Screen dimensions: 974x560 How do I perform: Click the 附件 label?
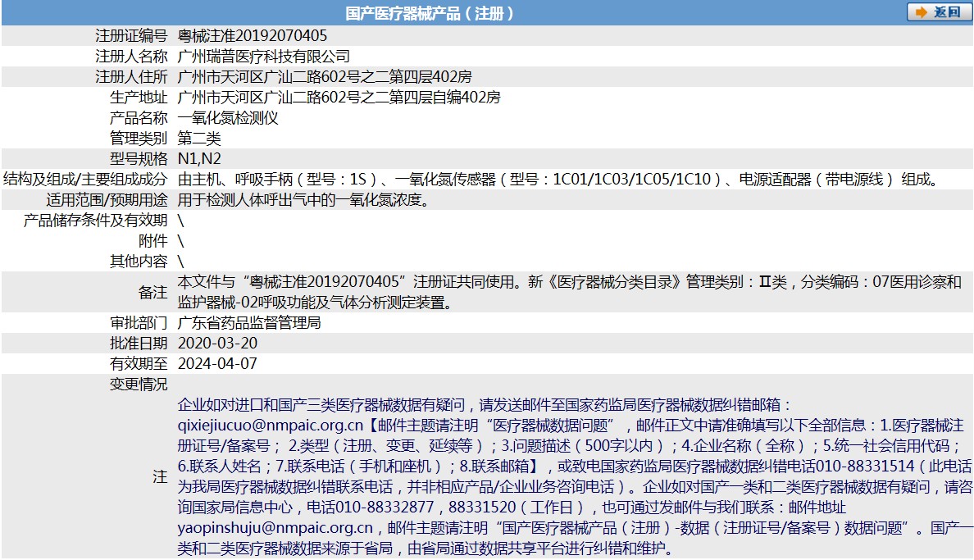click(x=152, y=240)
